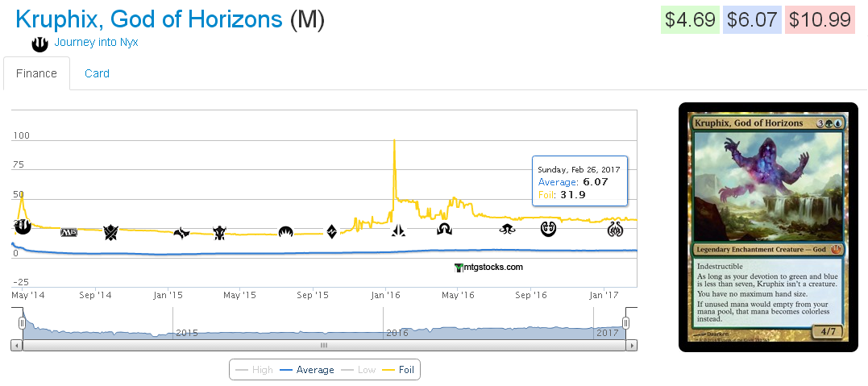
Task: Click the tooltip date Sunday, Feb 26, 2017
Action: click(579, 169)
